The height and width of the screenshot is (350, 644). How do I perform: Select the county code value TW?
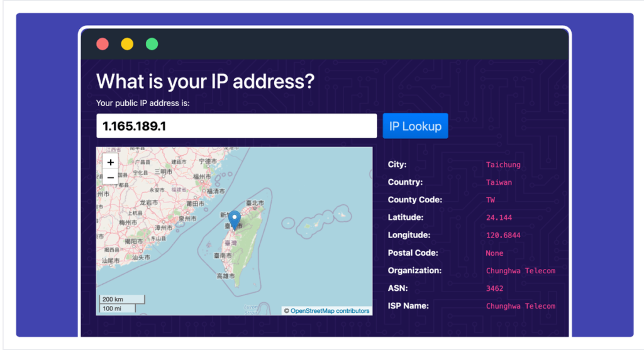point(491,200)
